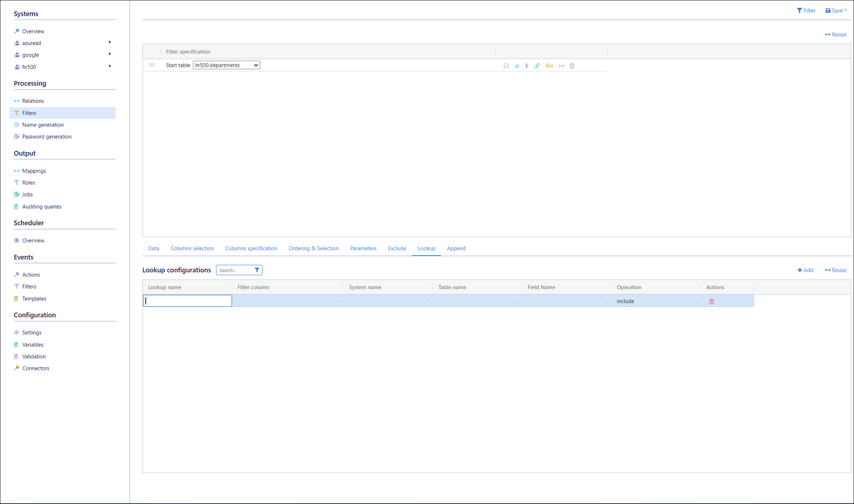The height and width of the screenshot is (504, 854).
Task: Click the purple double-bar OR icon
Action: pos(527,66)
